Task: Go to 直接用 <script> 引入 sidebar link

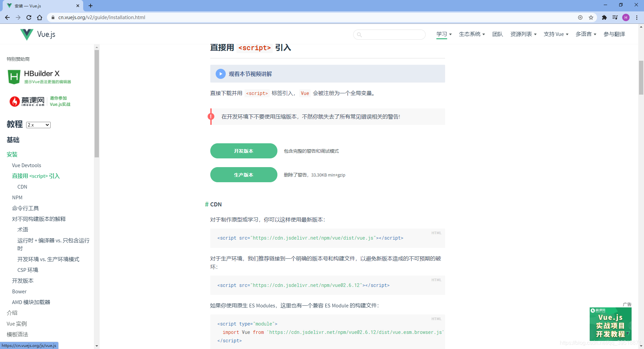Action: pyautogui.click(x=36, y=176)
